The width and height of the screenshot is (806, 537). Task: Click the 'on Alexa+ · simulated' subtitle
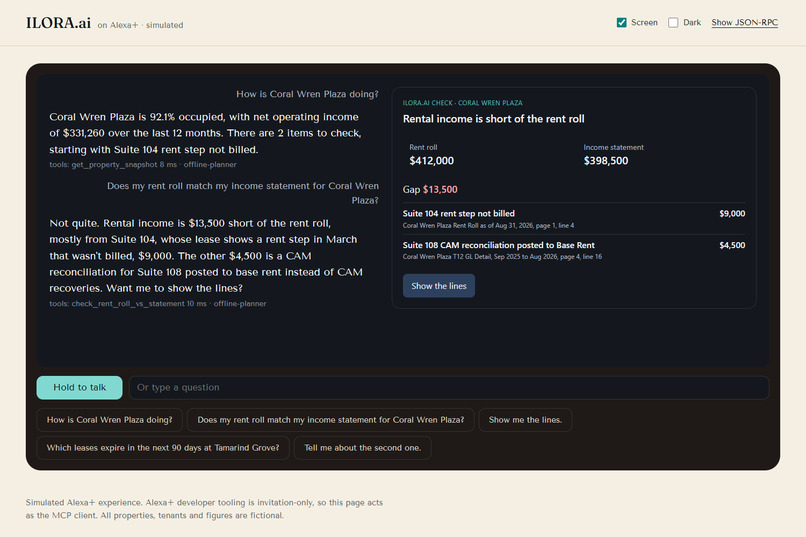coord(140,25)
